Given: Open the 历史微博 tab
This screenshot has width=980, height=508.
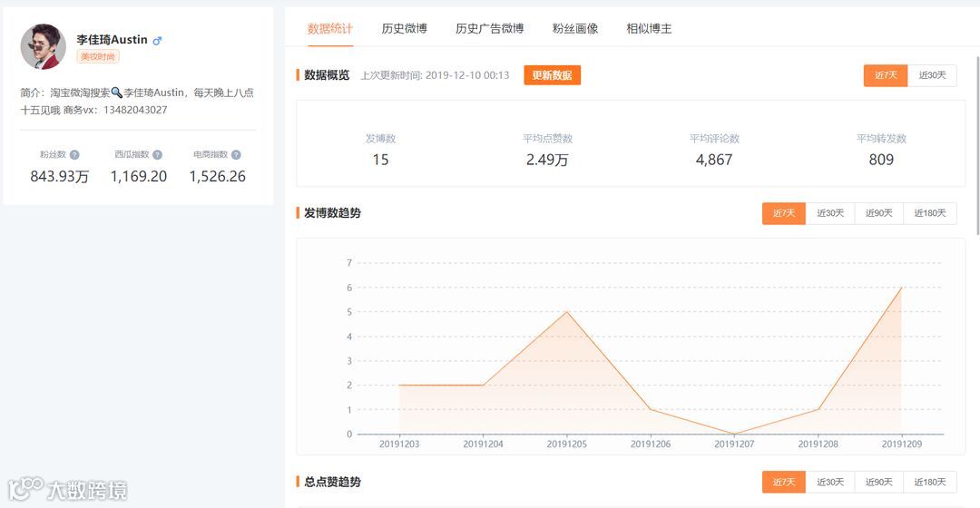Looking at the screenshot, I should coord(405,29).
